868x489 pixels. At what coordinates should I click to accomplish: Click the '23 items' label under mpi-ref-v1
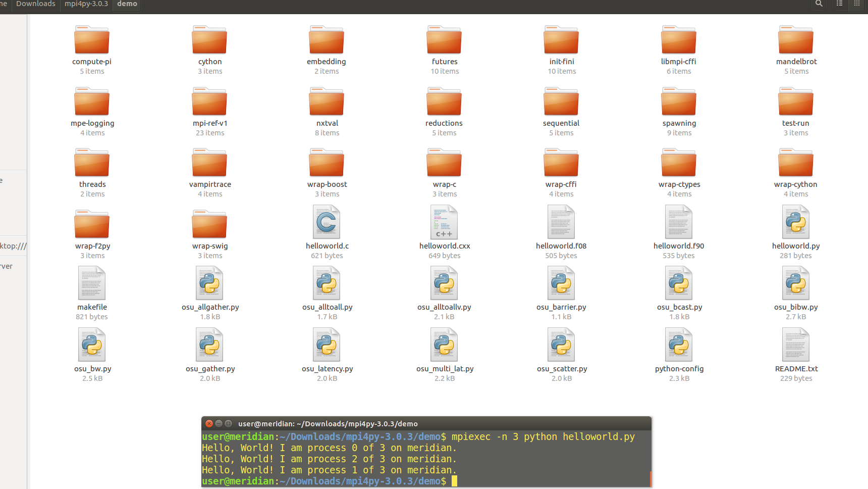[210, 133]
